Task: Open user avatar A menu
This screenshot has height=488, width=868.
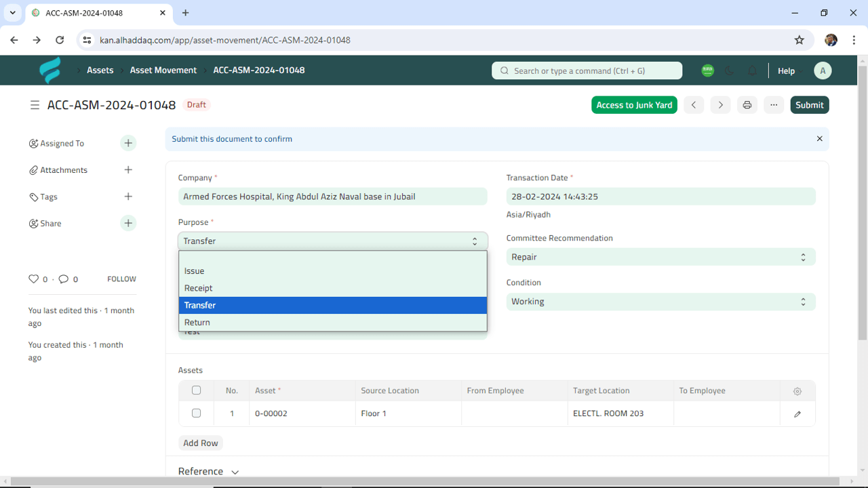Action: [x=823, y=70]
